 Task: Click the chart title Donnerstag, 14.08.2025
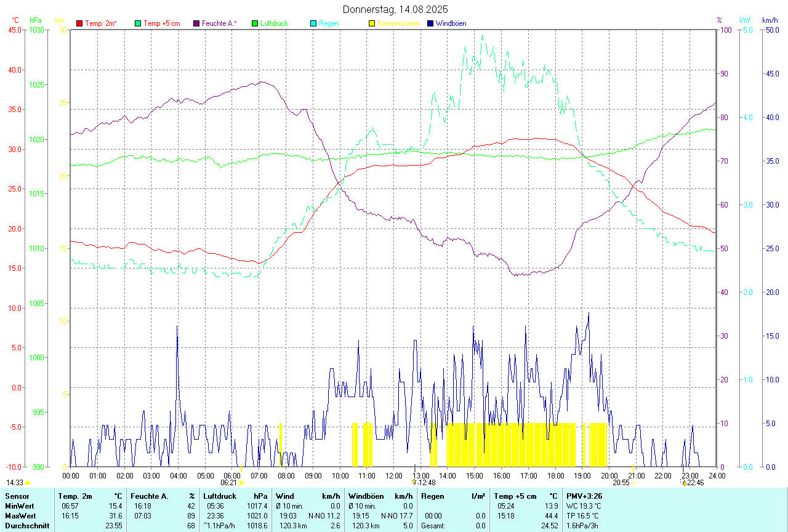[395, 9]
